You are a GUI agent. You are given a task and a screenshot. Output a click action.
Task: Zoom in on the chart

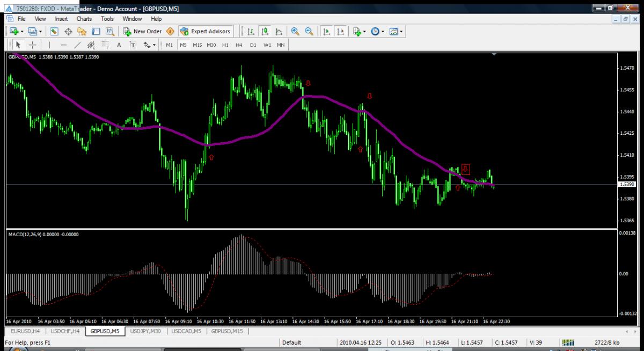[x=295, y=31]
